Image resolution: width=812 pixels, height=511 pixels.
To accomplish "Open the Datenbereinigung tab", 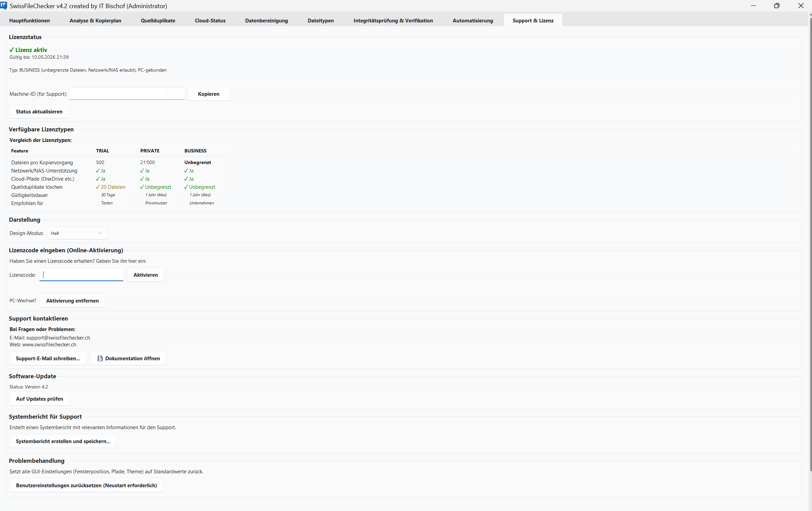I will (x=266, y=20).
